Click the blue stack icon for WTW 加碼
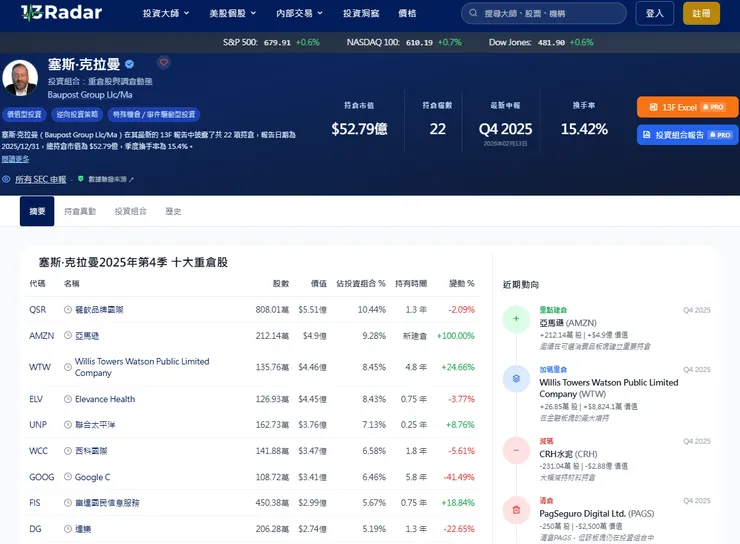Image resolution: width=740 pixels, height=544 pixels. coord(516,378)
